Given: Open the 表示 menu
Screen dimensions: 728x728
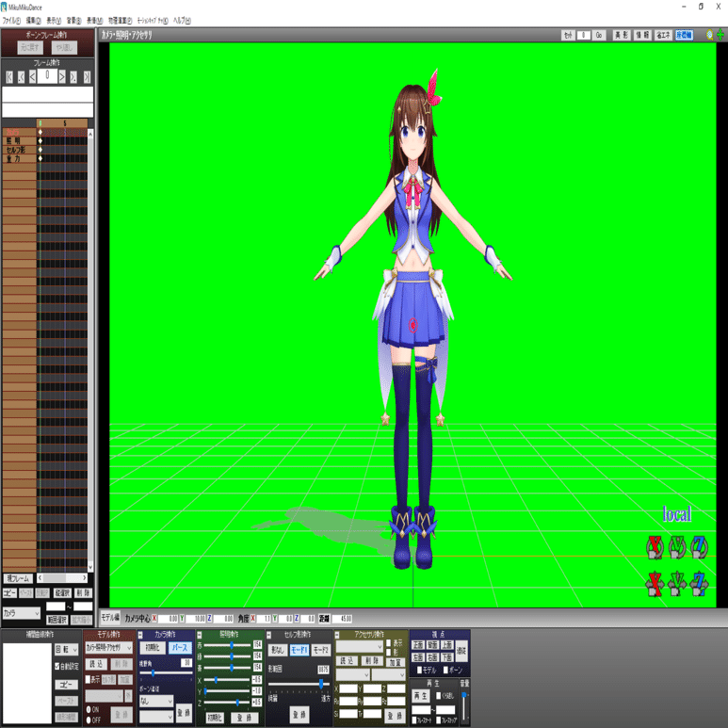Looking at the screenshot, I should pyautogui.click(x=54, y=21).
